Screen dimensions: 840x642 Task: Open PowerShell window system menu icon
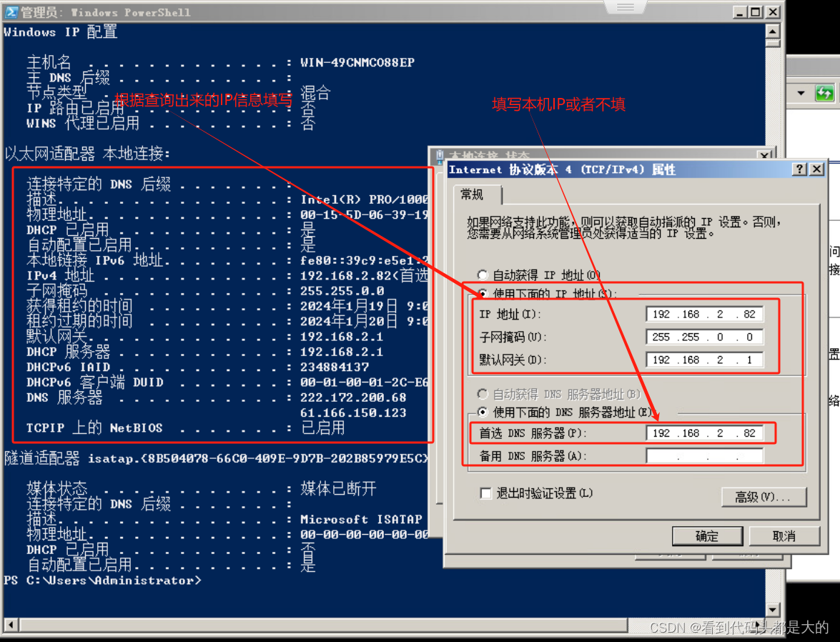pos(11,11)
